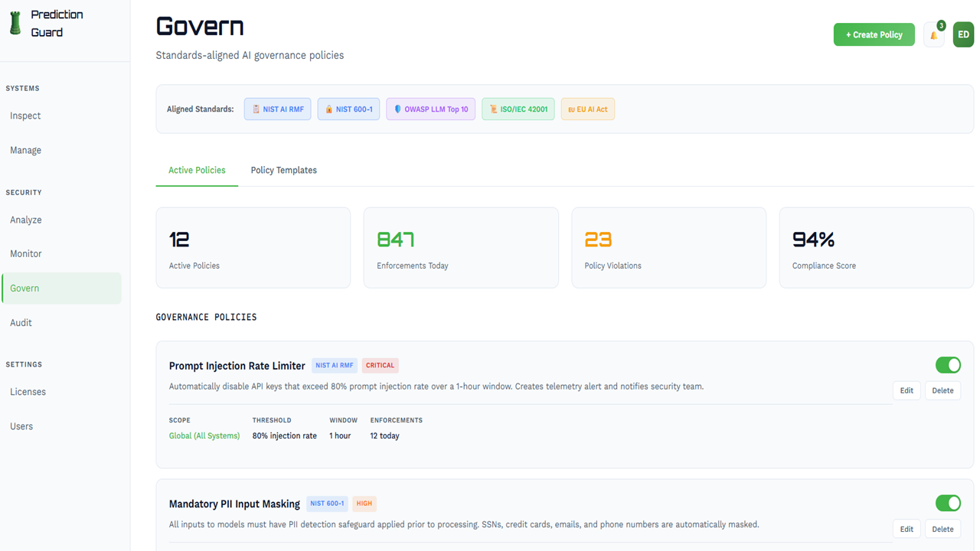The height and width of the screenshot is (551, 980).
Task: Click the NIST 600-1 lock badge
Action: [348, 109]
